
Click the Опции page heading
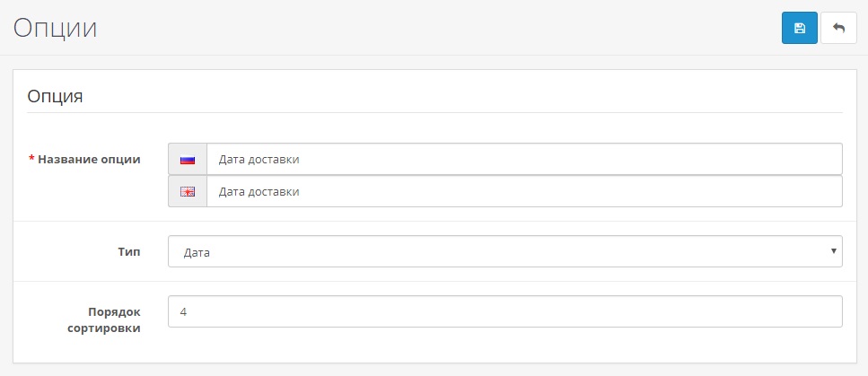55,28
